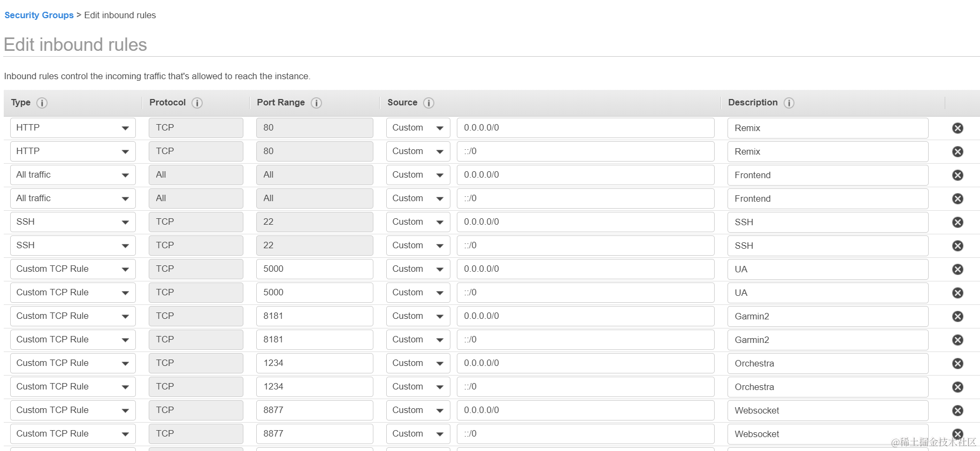Remove the All traffic ::/0 Frontend rule
Image resolution: width=980 pixels, height=451 pixels.
[958, 198]
